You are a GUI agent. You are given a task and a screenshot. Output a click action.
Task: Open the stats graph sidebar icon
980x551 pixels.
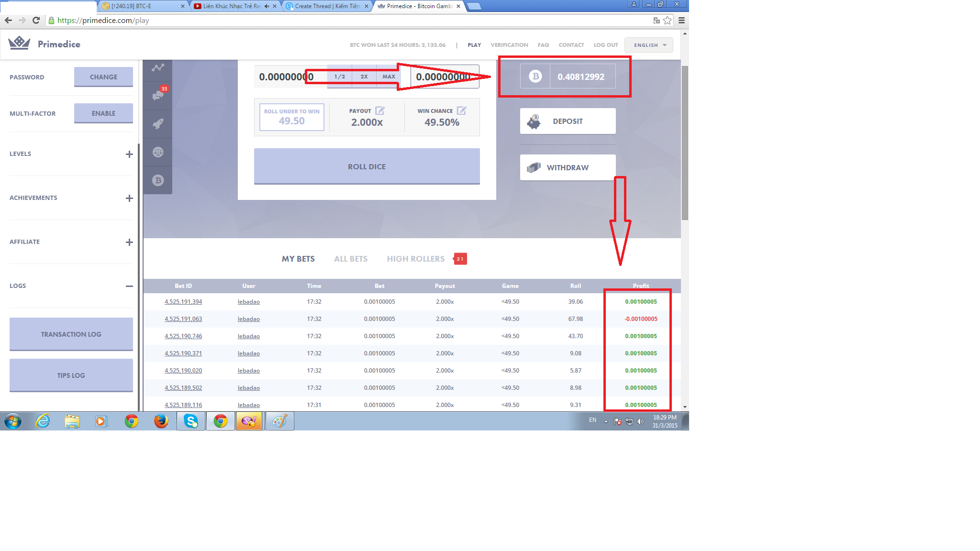point(158,68)
